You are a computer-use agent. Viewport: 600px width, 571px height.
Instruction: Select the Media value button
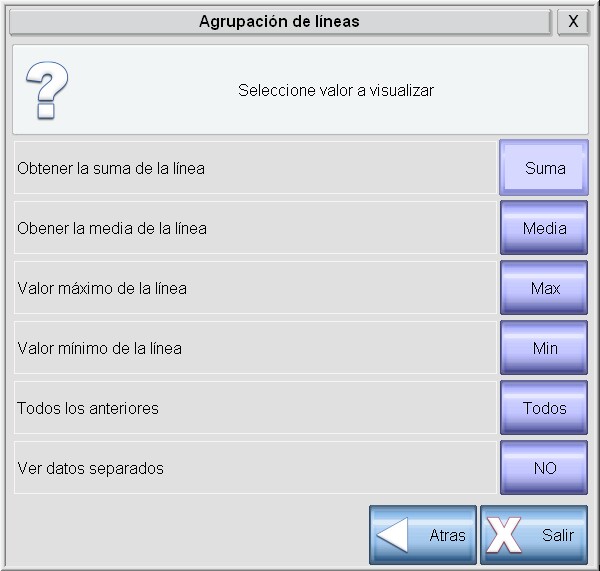pyautogui.click(x=544, y=228)
